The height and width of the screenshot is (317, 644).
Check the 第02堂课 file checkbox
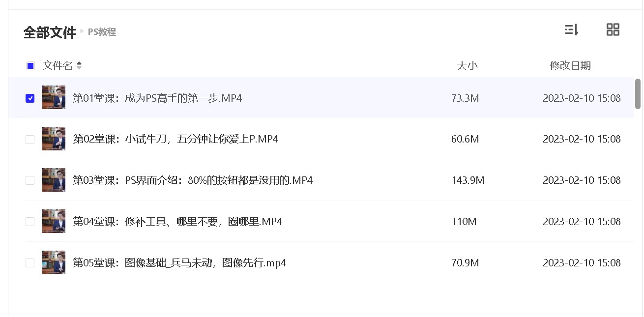(30, 139)
